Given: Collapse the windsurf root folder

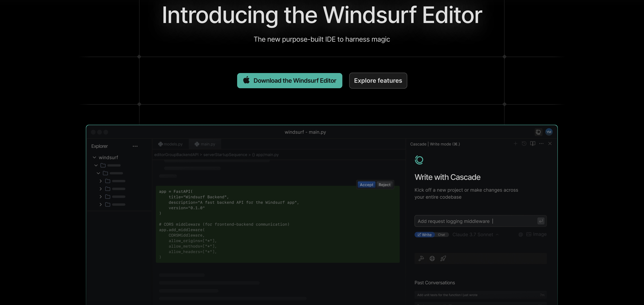Looking at the screenshot, I should pyautogui.click(x=95, y=157).
